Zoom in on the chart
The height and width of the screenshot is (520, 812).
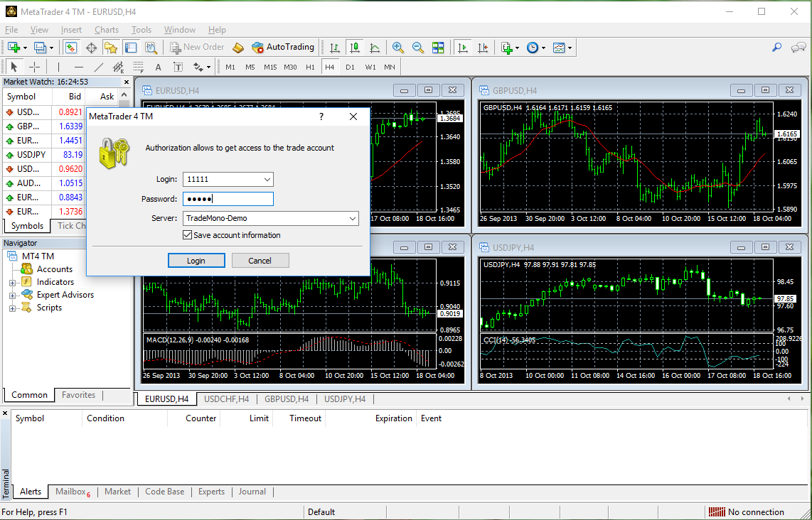(397, 48)
